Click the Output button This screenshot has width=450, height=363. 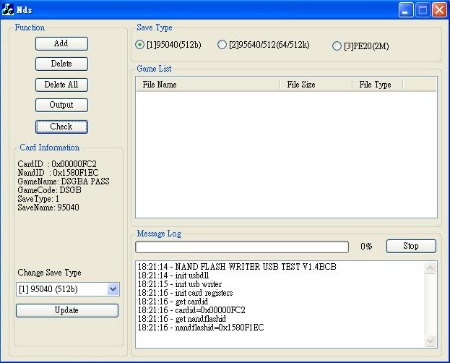pyautogui.click(x=61, y=105)
